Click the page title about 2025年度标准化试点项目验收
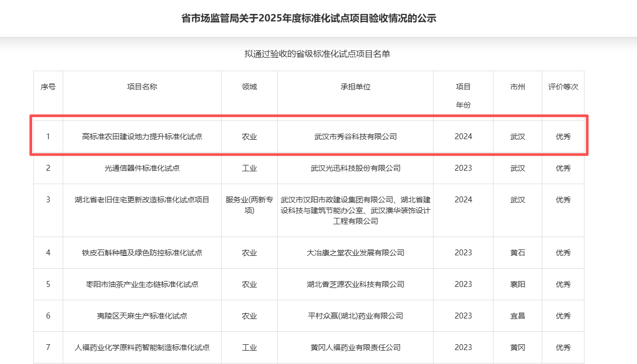This screenshot has height=364, width=637. coord(309,19)
